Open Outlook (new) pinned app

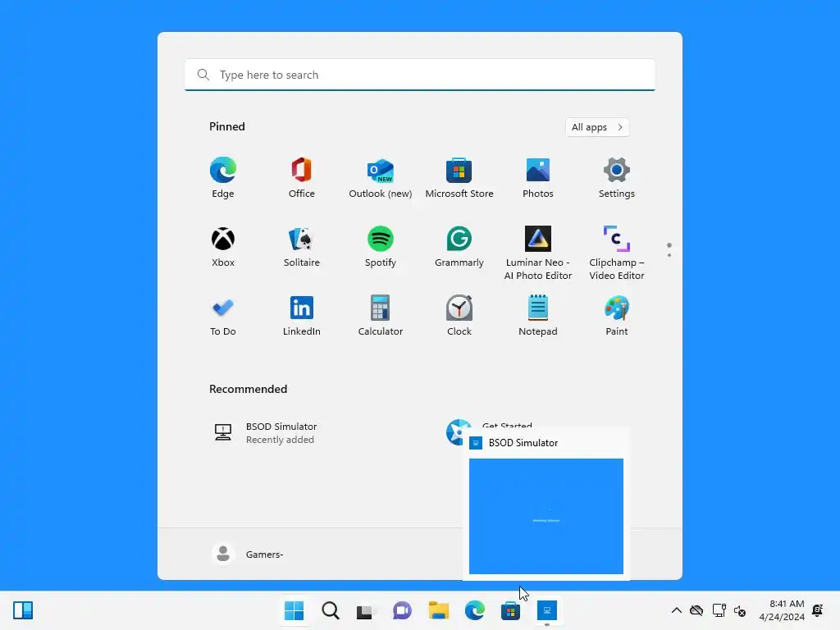click(x=381, y=178)
